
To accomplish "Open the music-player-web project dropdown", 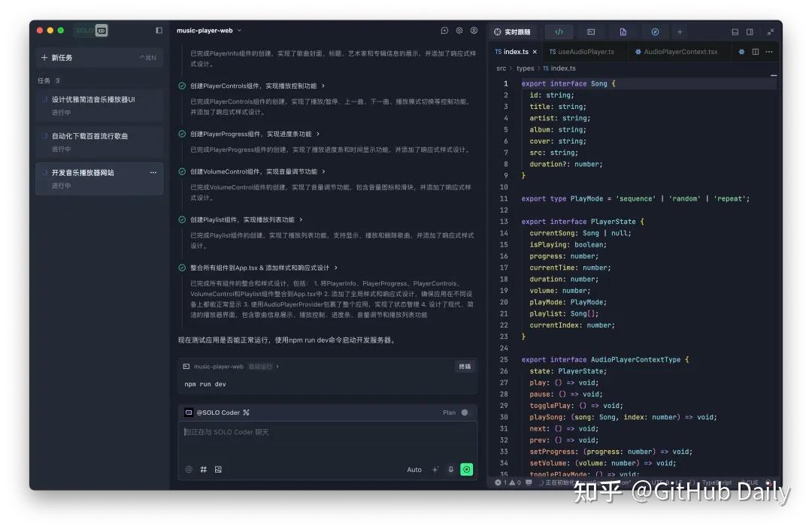I will click(x=209, y=31).
